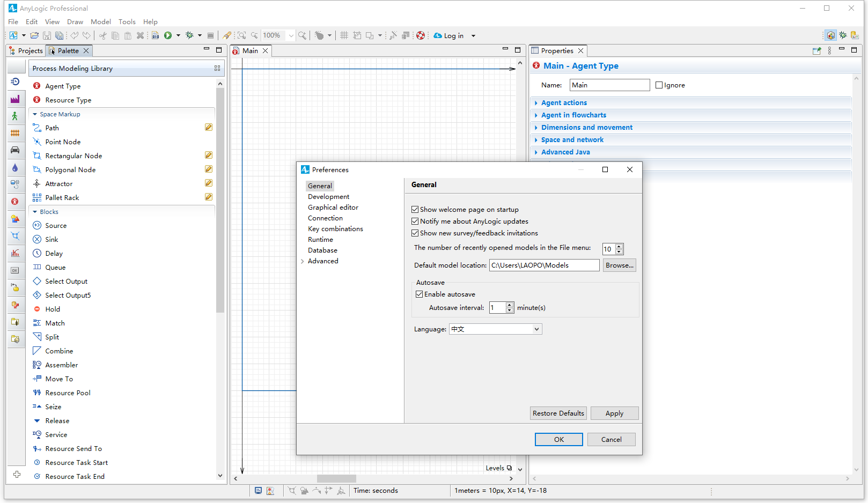Expand the Dimensions and movement section
This screenshot has height=503, width=868.
[587, 127]
